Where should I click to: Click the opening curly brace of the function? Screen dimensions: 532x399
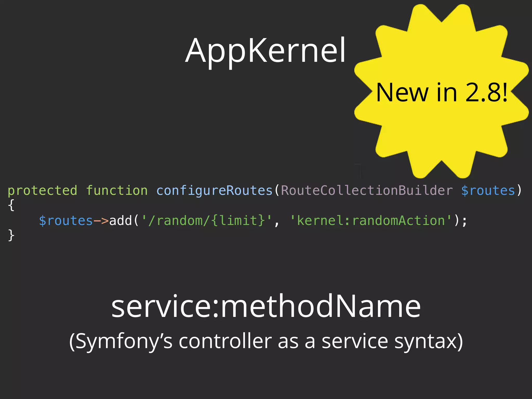(x=11, y=205)
